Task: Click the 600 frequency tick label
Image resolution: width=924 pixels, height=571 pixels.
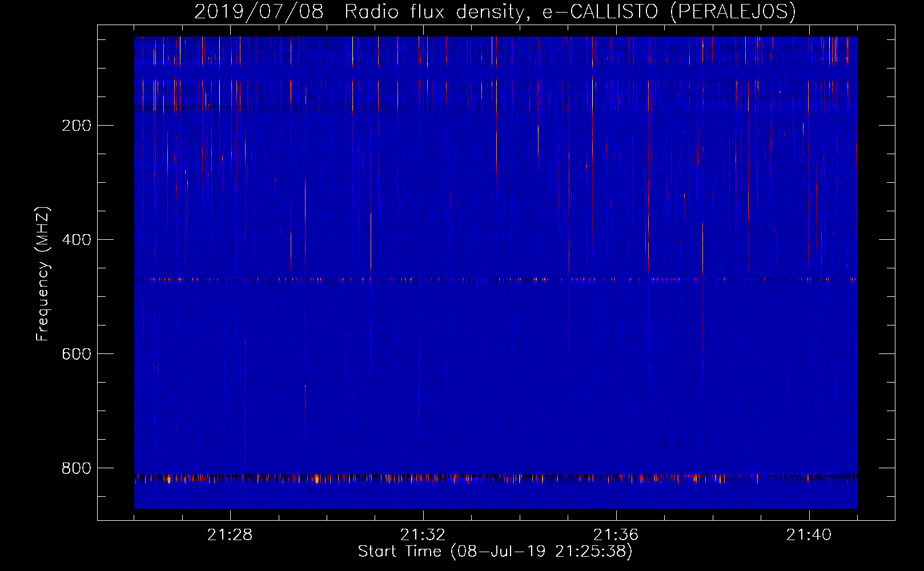Action: [77, 354]
